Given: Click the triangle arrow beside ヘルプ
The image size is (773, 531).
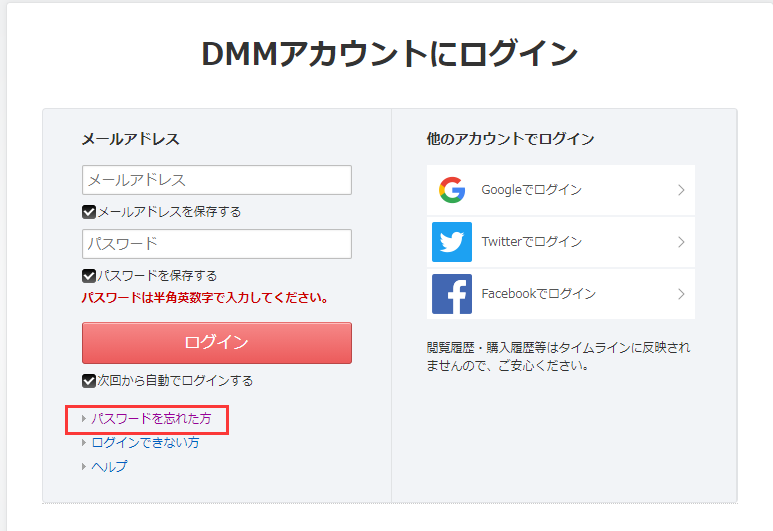Looking at the screenshot, I should [84, 466].
